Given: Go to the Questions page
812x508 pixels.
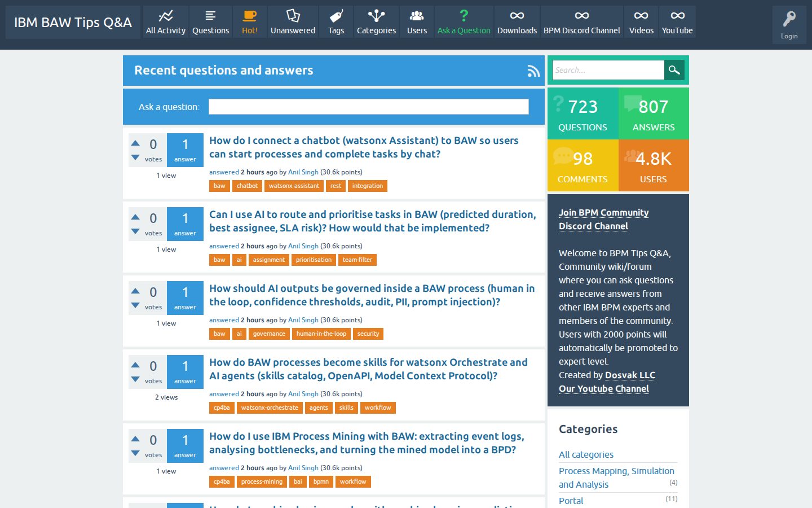Looking at the screenshot, I should (210, 22).
